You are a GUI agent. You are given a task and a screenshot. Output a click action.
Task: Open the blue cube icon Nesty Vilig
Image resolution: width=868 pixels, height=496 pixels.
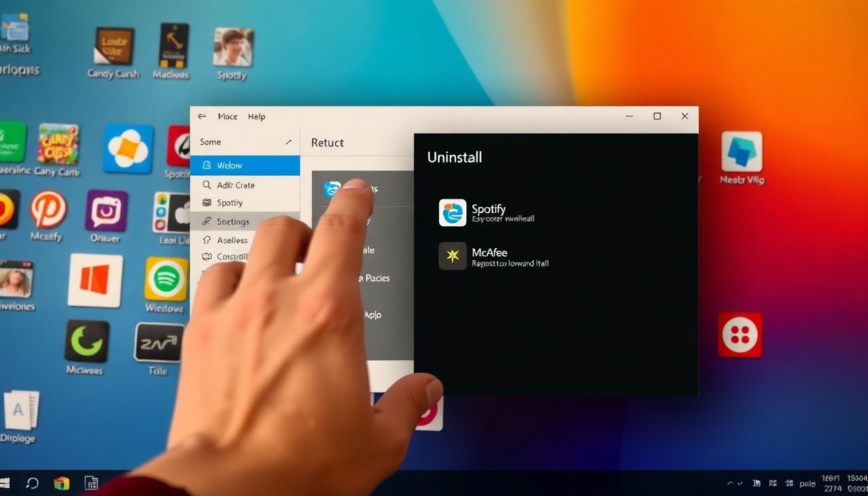tap(741, 152)
